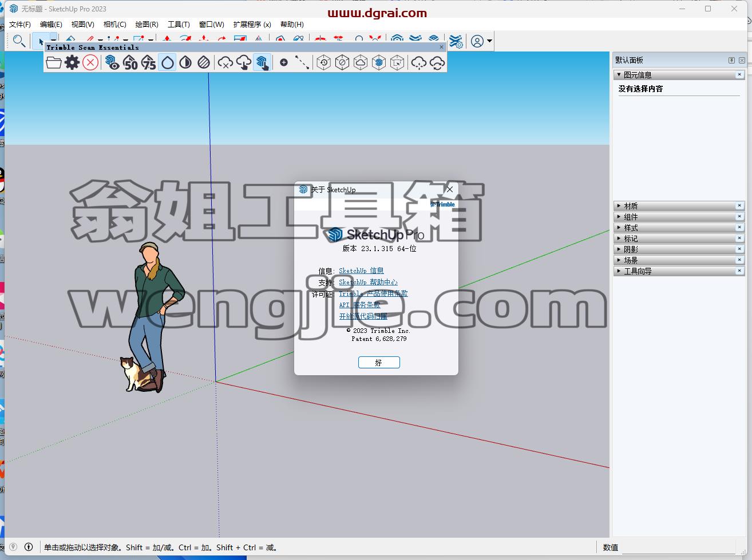
Task: Open the Search tool magnifier icon
Action: (19, 41)
